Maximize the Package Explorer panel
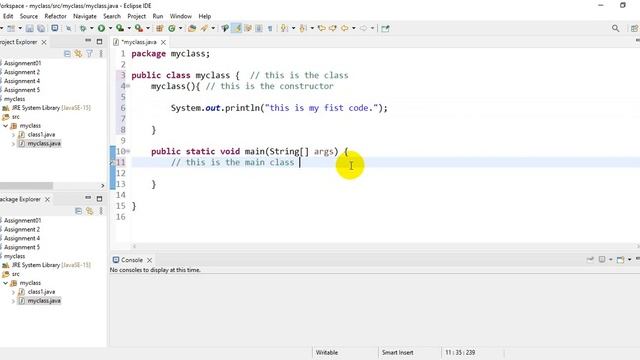 (99, 199)
